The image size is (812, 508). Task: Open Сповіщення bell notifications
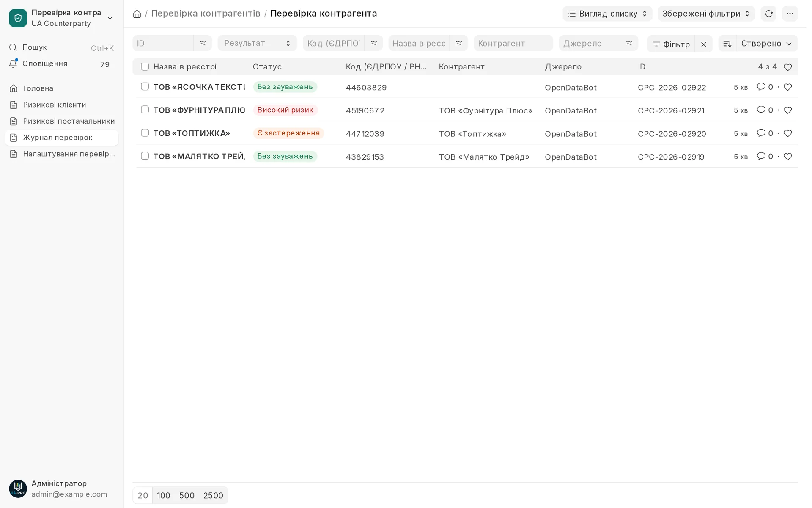62,64
